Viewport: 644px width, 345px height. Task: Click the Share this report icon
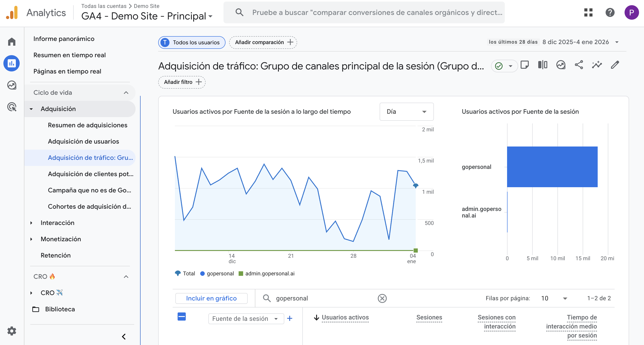pos(579,65)
